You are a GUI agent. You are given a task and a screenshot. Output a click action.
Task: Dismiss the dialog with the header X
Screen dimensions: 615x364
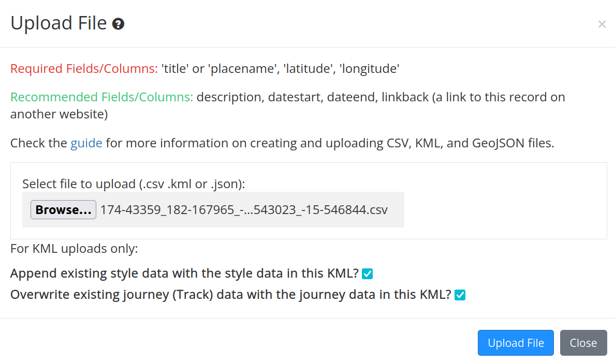tap(602, 24)
